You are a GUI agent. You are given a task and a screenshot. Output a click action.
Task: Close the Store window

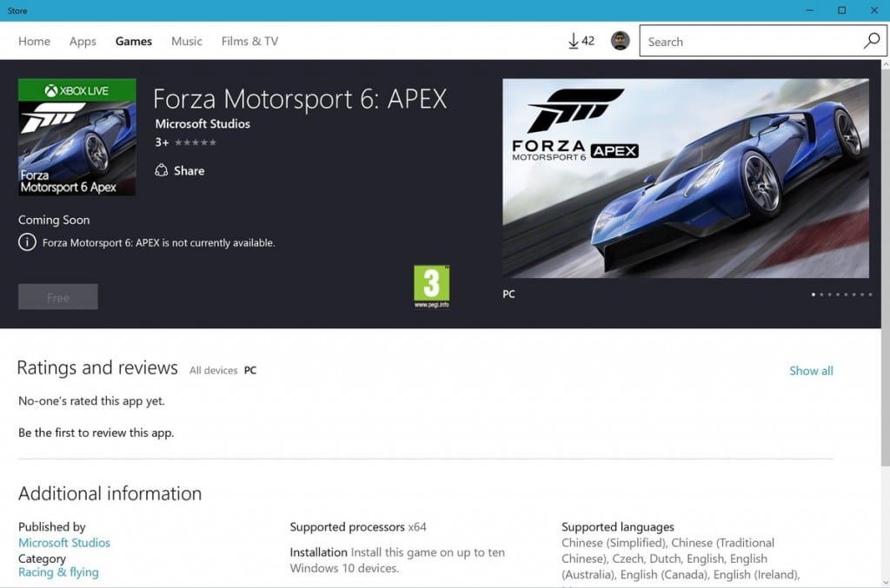(874, 10)
